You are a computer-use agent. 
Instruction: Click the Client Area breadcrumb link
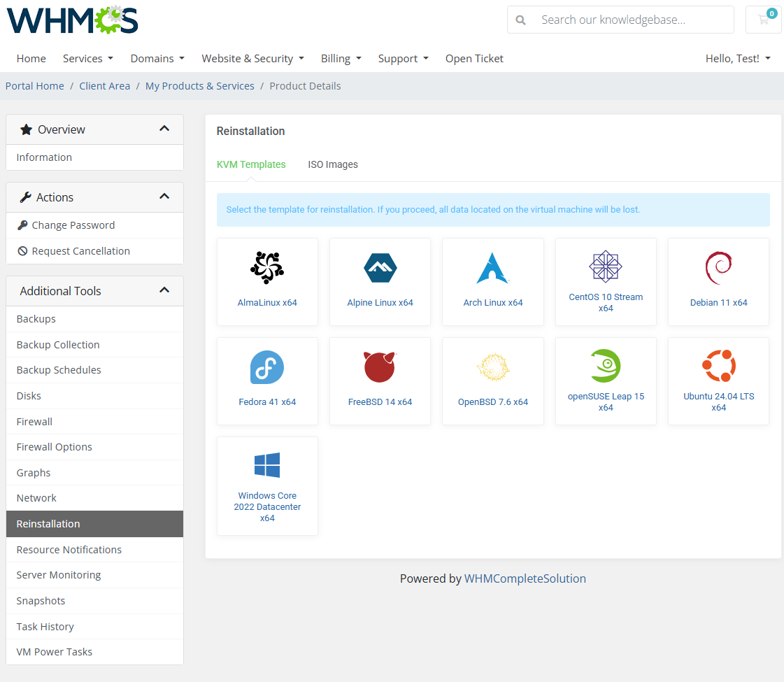[x=104, y=86]
